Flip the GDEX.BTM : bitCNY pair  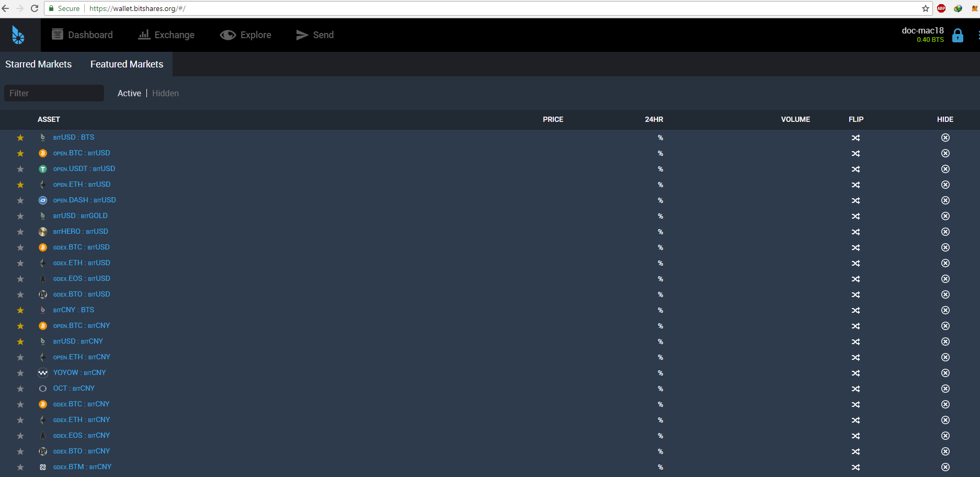point(856,467)
